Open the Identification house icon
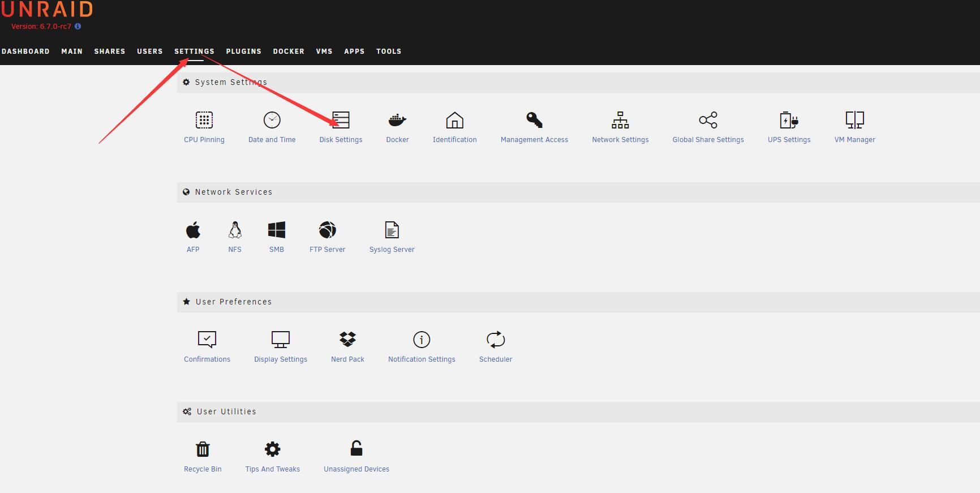 [x=455, y=120]
